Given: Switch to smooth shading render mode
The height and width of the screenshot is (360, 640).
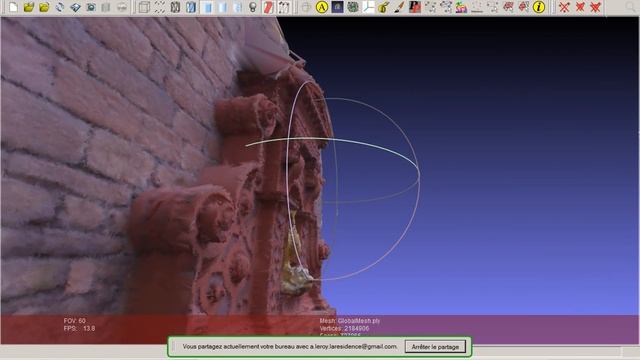Looking at the screenshot, I should 238,7.
